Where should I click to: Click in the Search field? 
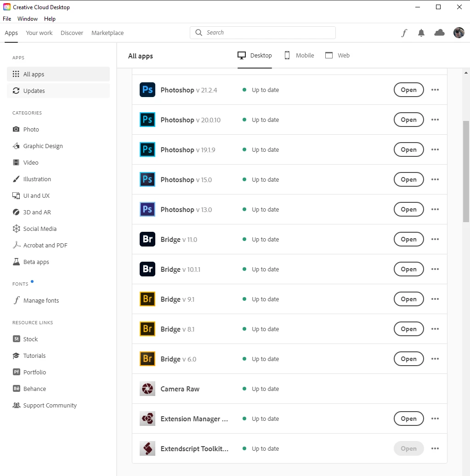[x=263, y=33]
